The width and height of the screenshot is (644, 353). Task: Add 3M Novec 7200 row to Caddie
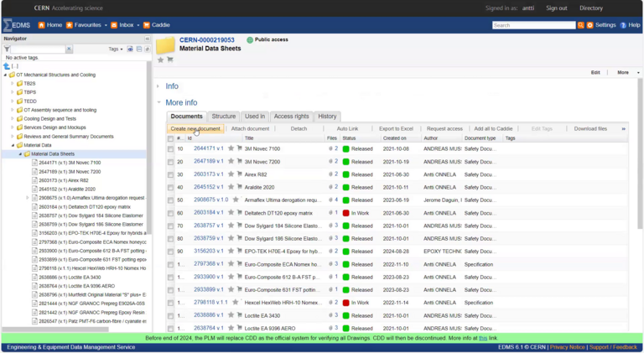click(240, 161)
